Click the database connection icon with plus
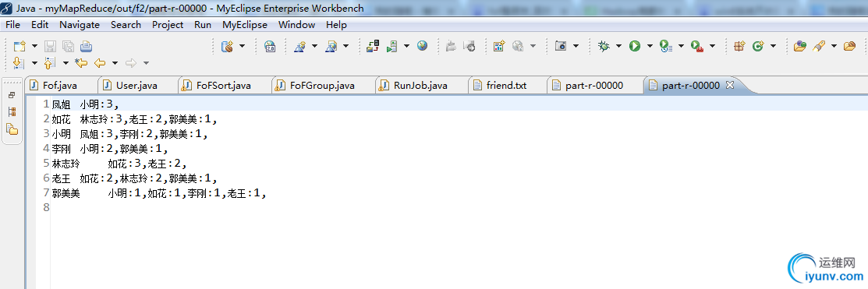This screenshot has width=868, height=289. pos(227,47)
